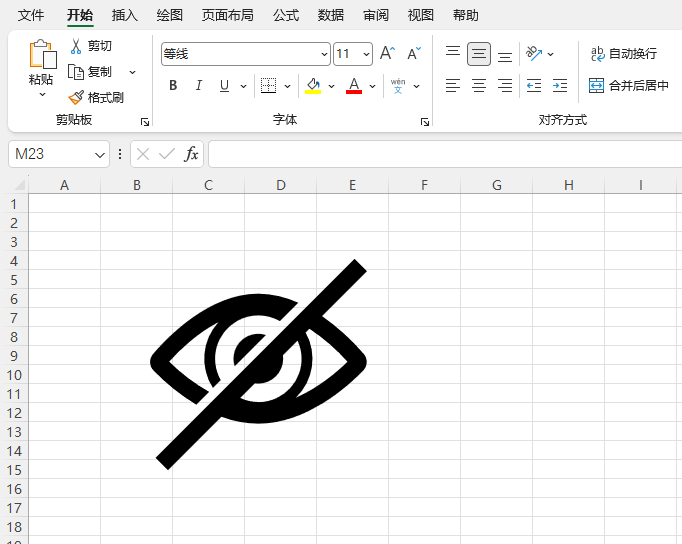Increase the cell indent
The image size is (682, 544).
[x=560, y=86]
